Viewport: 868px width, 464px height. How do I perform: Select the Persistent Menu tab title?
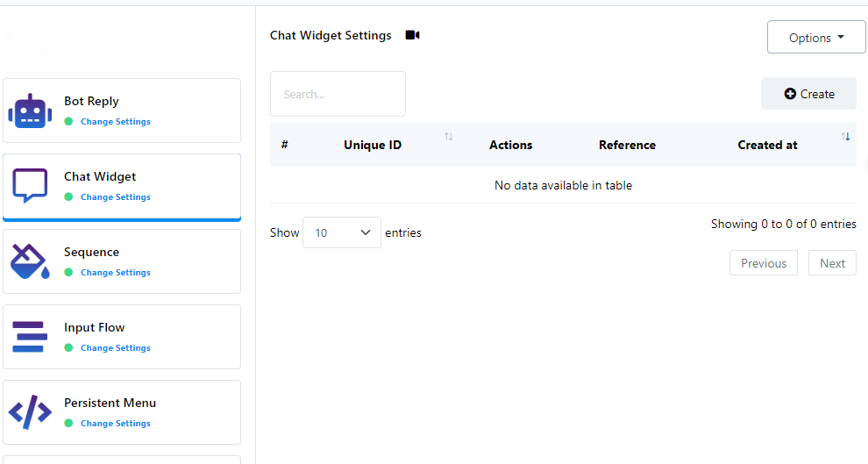point(110,403)
